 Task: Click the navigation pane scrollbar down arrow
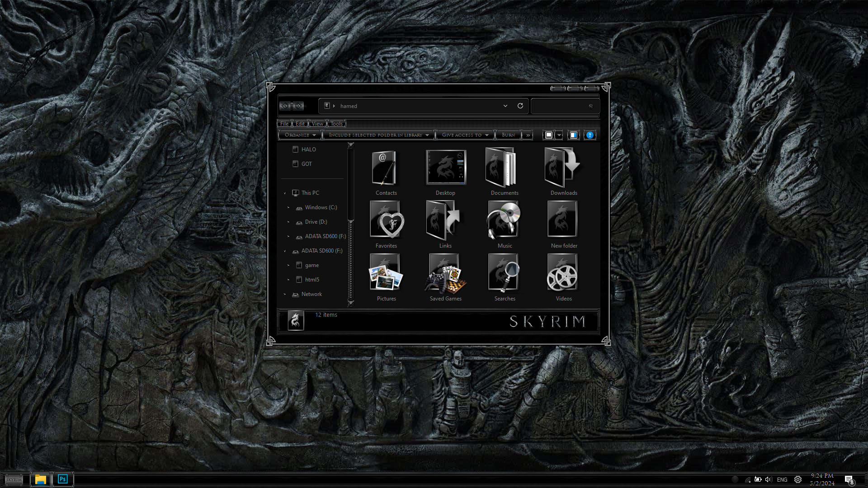point(351,303)
